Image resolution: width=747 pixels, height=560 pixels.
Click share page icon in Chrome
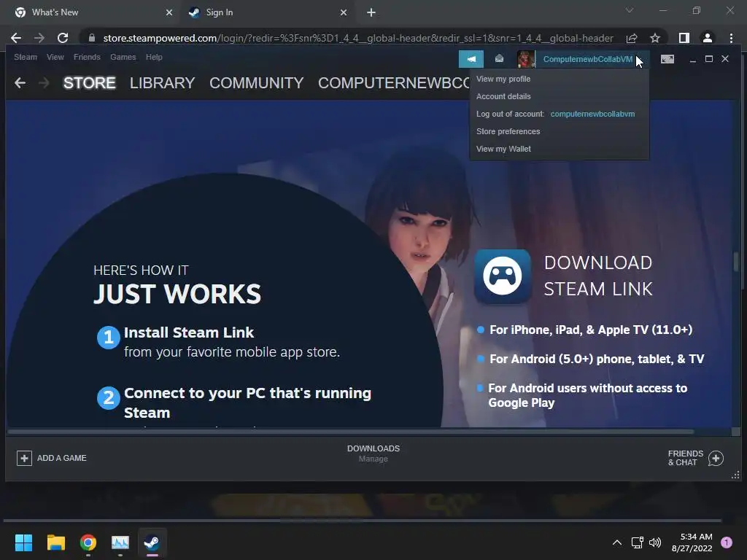pyautogui.click(x=632, y=38)
